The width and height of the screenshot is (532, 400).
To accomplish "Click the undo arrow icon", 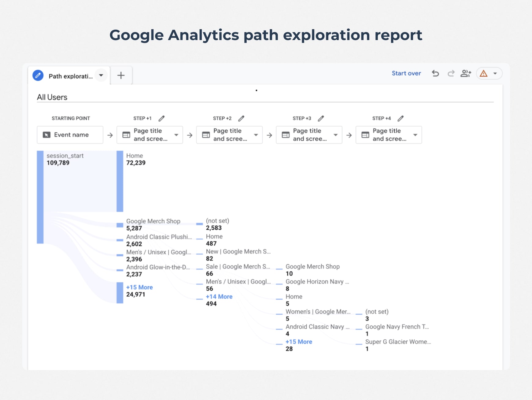I will [x=435, y=73].
